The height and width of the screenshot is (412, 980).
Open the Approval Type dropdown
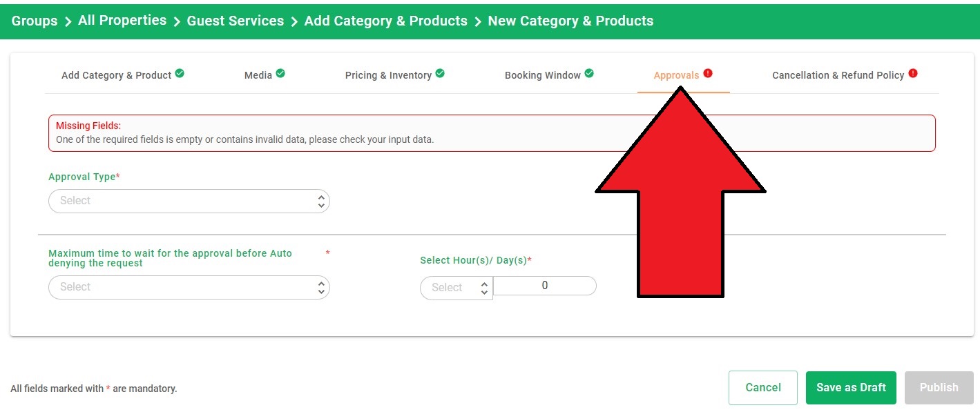coord(189,201)
